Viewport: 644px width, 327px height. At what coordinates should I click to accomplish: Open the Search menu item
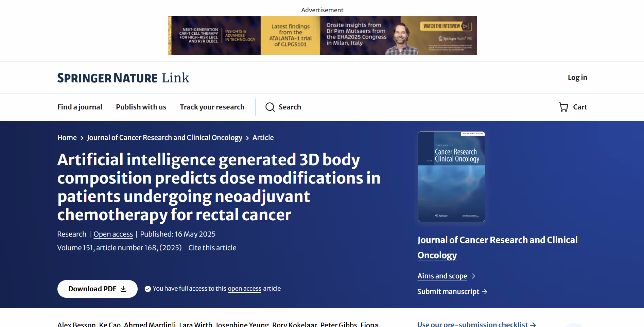[283, 107]
